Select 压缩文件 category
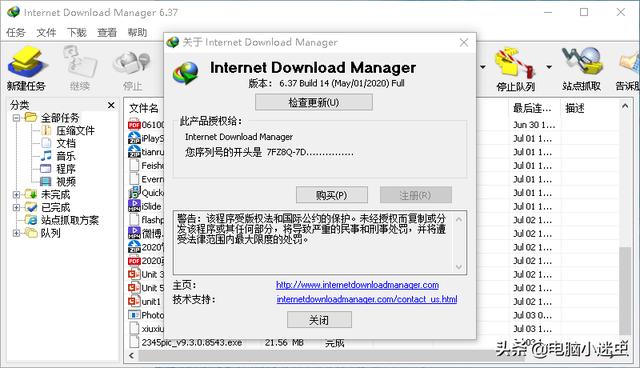The width and height of the screenshot is (640, 368). [x=75, y=131]
